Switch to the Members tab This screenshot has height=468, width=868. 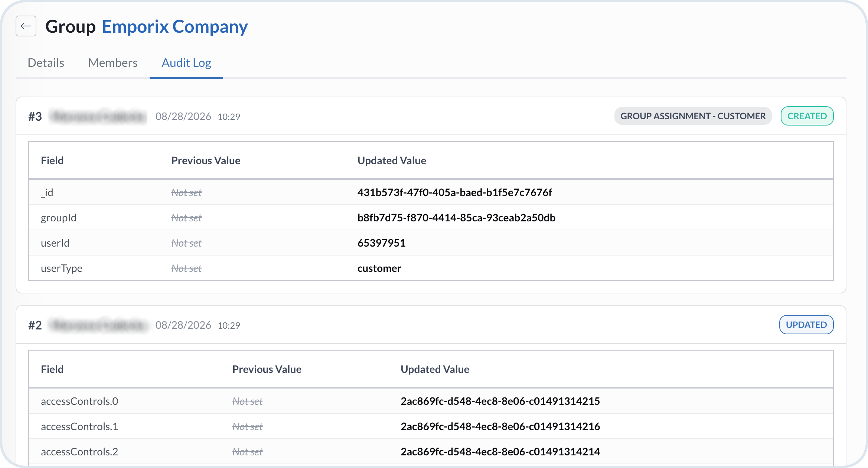pyautogui.click(x=113, y=63)
